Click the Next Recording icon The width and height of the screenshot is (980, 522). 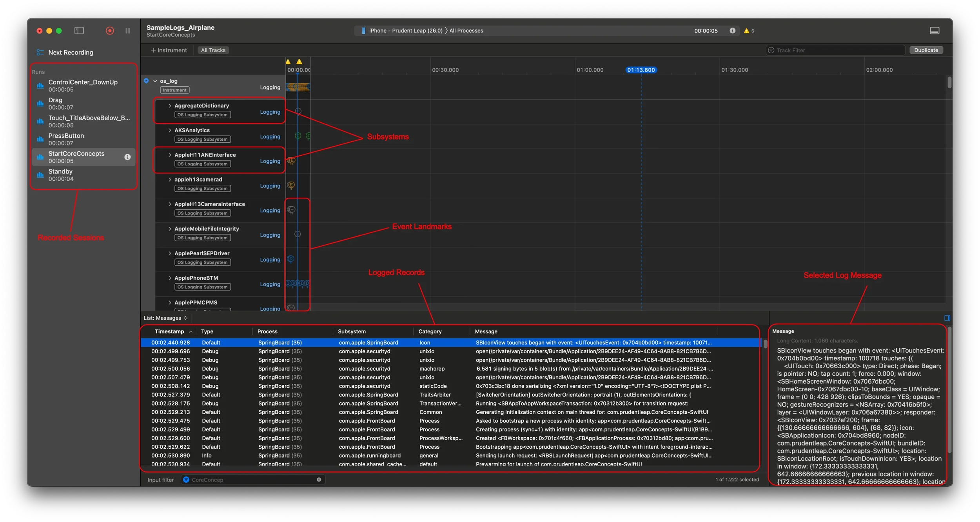tap(40, 53)
